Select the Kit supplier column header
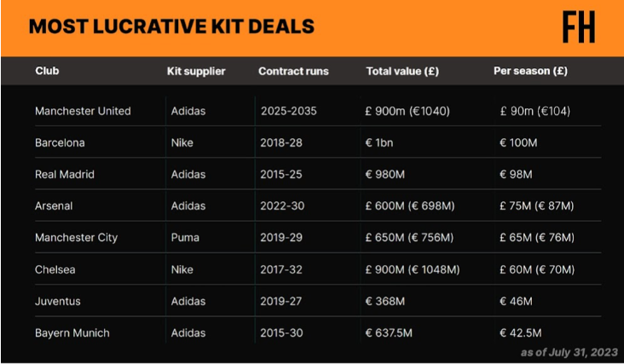The image size is (624, 364). point(196,71)
